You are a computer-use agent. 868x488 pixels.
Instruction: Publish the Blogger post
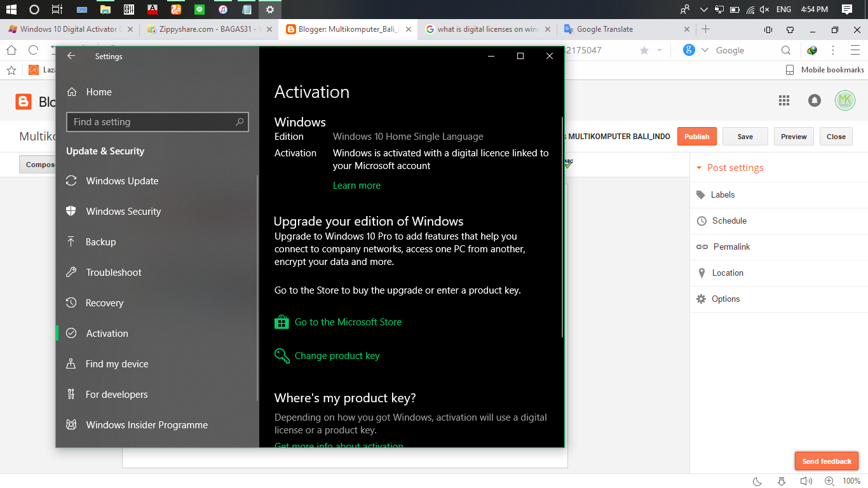(696, 136)
